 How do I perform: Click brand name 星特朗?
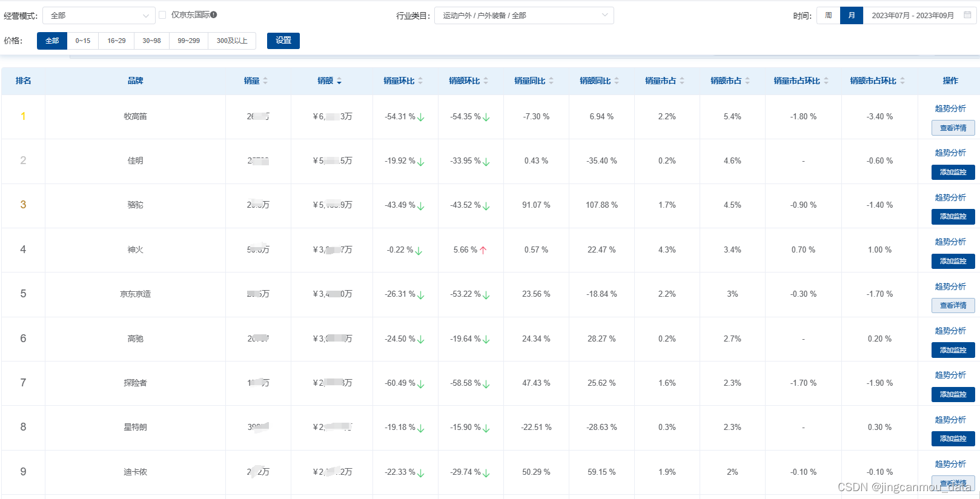point(135,427)
